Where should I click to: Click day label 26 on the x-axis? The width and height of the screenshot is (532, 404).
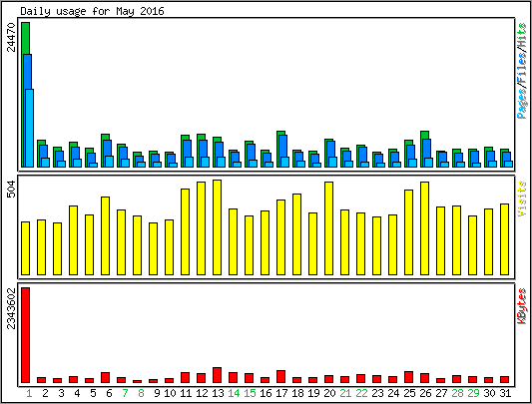(425, 393)
